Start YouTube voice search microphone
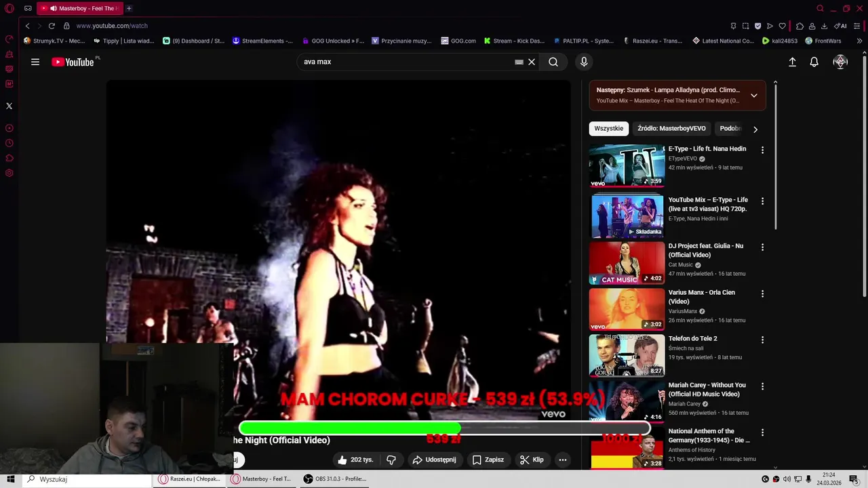The width and height of the screenshot is (868, 488). click(584, 62)
